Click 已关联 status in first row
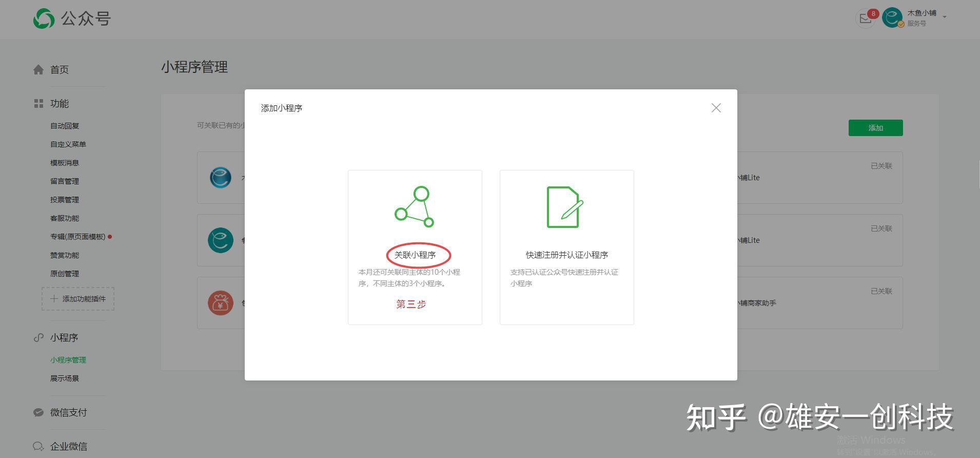980x458 pixels. pyautogui.click(x=881, y=166)
